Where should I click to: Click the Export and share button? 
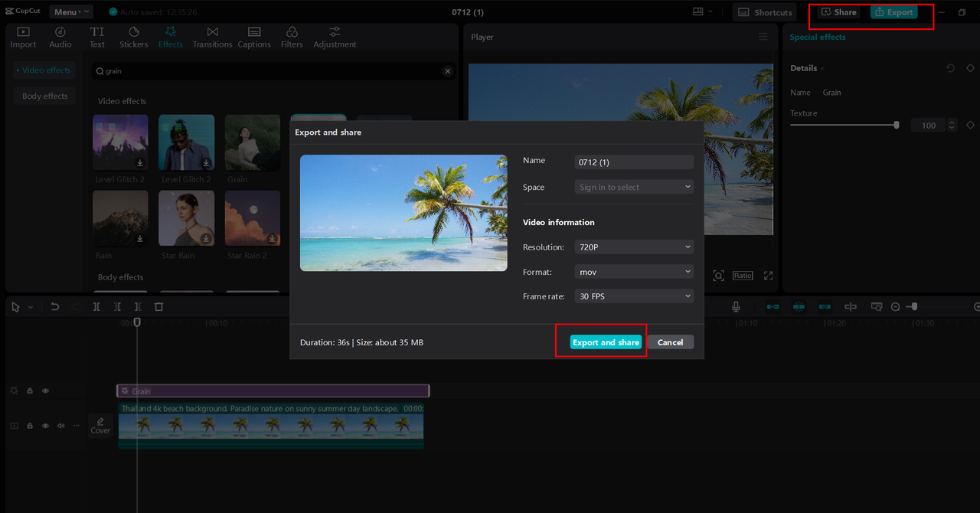(606, 342)
